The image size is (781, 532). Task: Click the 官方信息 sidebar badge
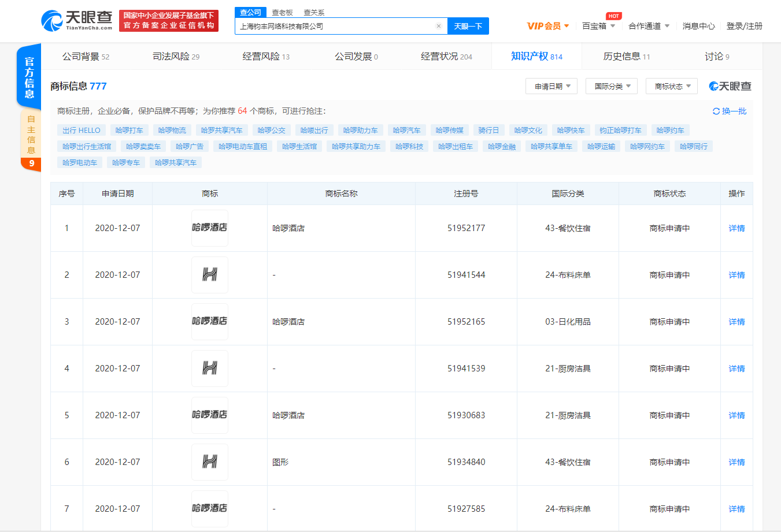click(x=29, y=77)
